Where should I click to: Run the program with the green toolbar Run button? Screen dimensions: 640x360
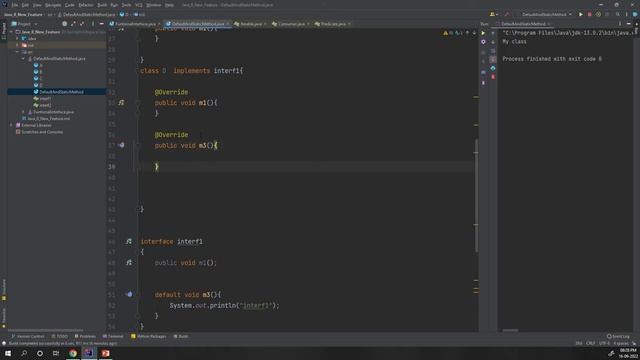click(581, 14)
